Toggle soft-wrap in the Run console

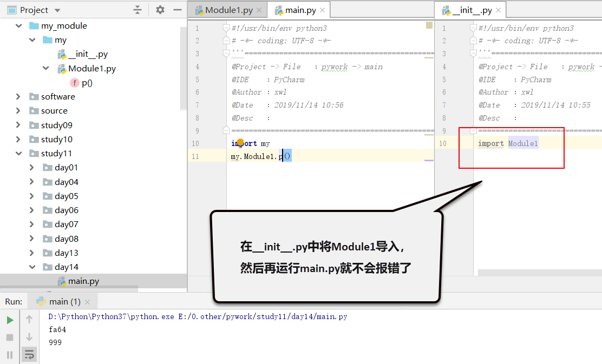click(29, 354)
